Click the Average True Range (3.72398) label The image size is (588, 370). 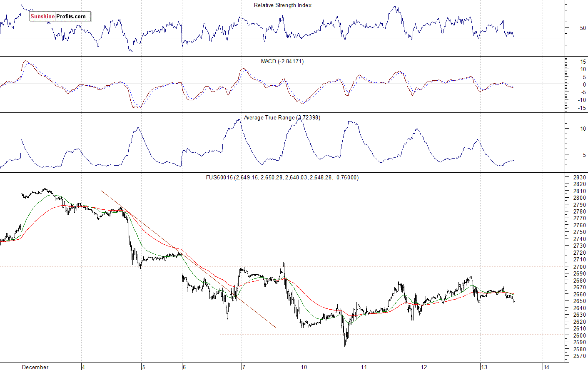pyautogui.click(x=282, y=118)
